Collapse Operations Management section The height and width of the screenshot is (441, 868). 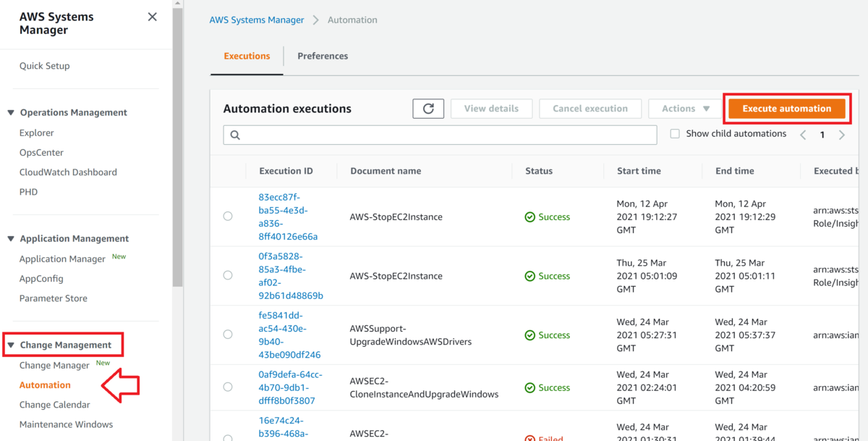(x=11, y=113)
